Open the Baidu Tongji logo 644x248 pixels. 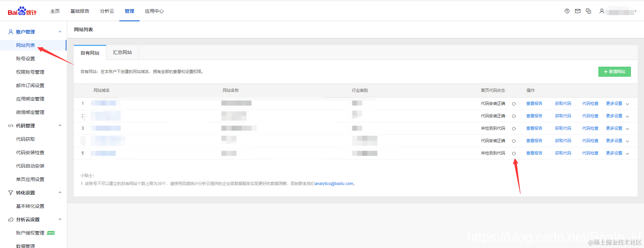coord(22,11)
